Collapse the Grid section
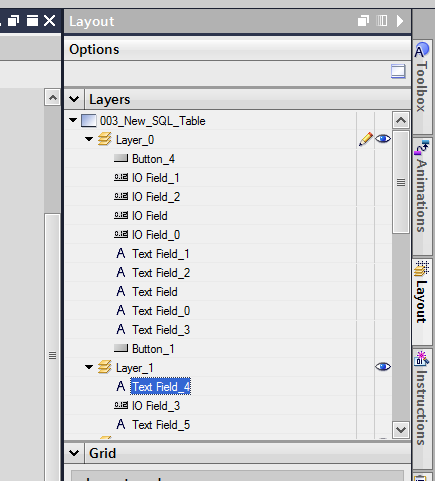Viewport: 435px width, 481px height. click(74, 453)
